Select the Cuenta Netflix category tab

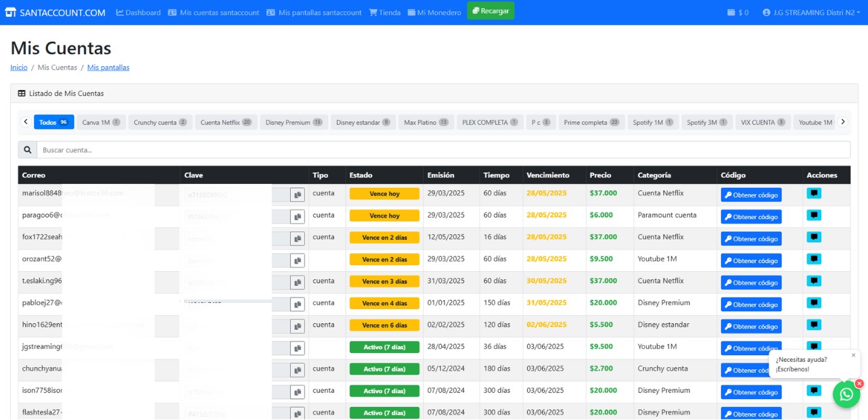[x=226, y=122]
